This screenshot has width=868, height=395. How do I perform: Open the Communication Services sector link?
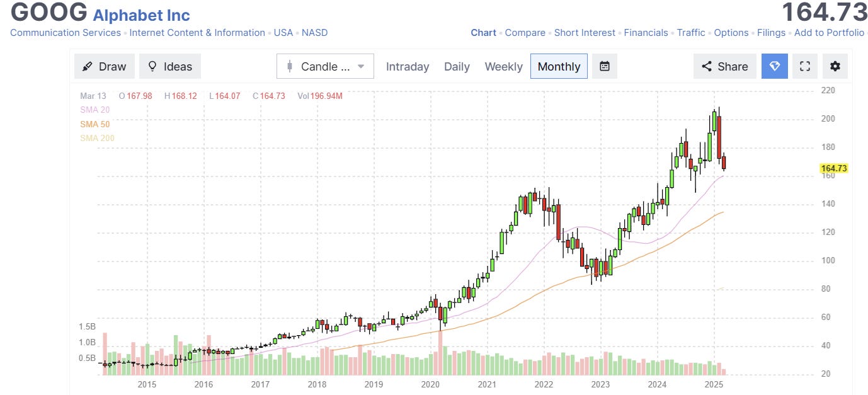66,33
